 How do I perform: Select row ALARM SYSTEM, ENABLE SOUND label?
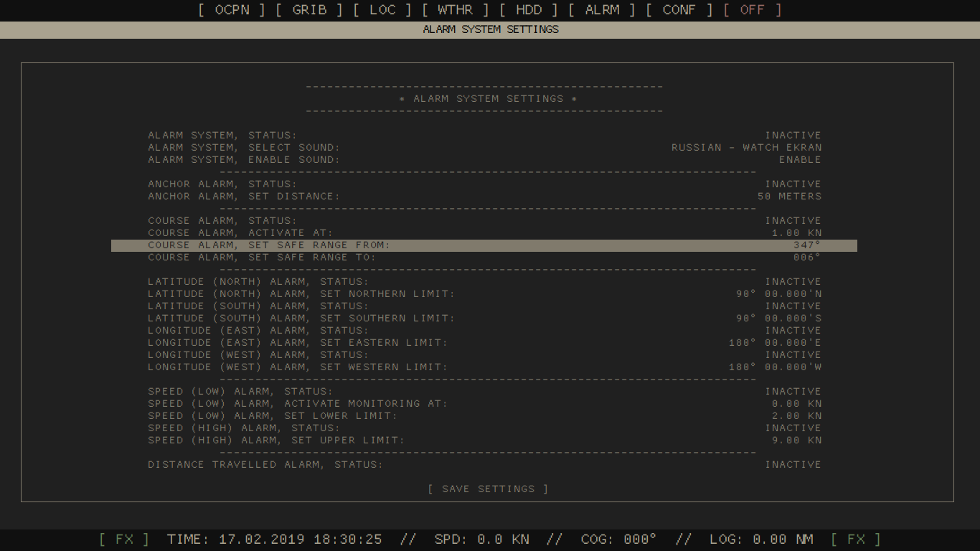[x=244, y=159]
